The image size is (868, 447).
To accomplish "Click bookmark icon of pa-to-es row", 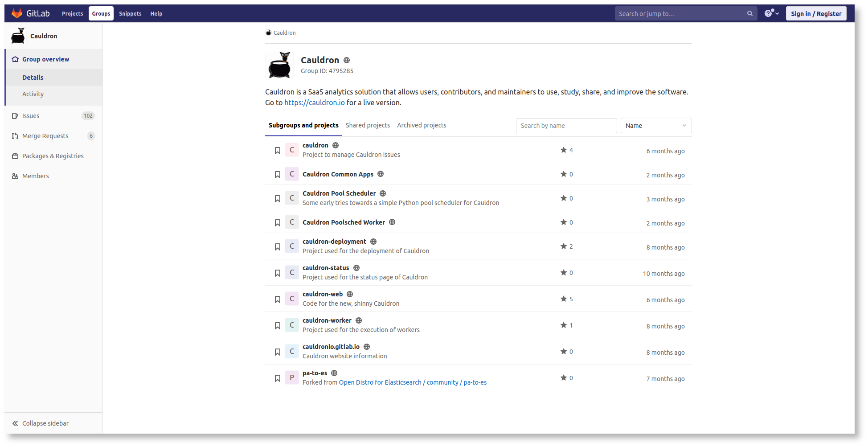I will coord(278,378).
